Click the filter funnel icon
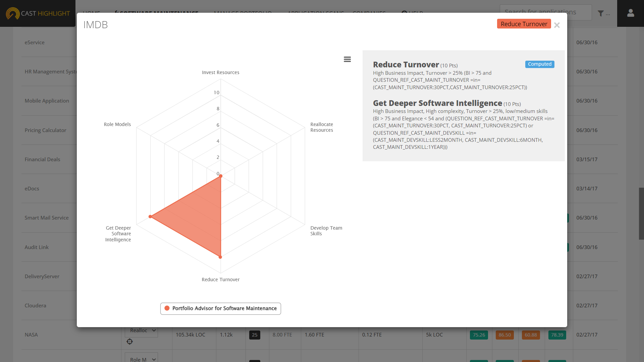The height and width of the screenshot is (362, 644). click(601, 13)
